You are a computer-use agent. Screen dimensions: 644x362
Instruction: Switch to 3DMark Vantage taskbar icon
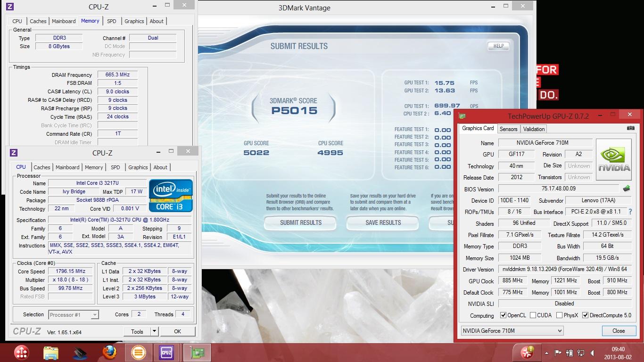coord(139,353)
